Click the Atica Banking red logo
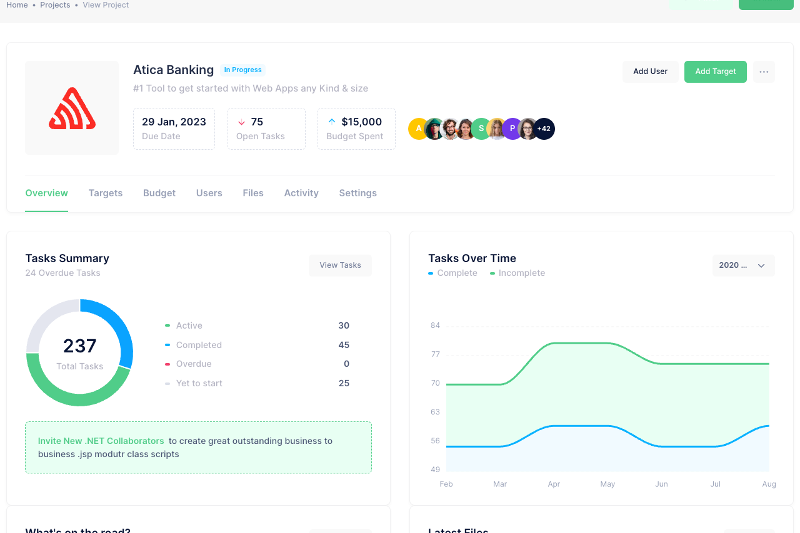The height and width of the screenshot is (533, 800). 70,108
